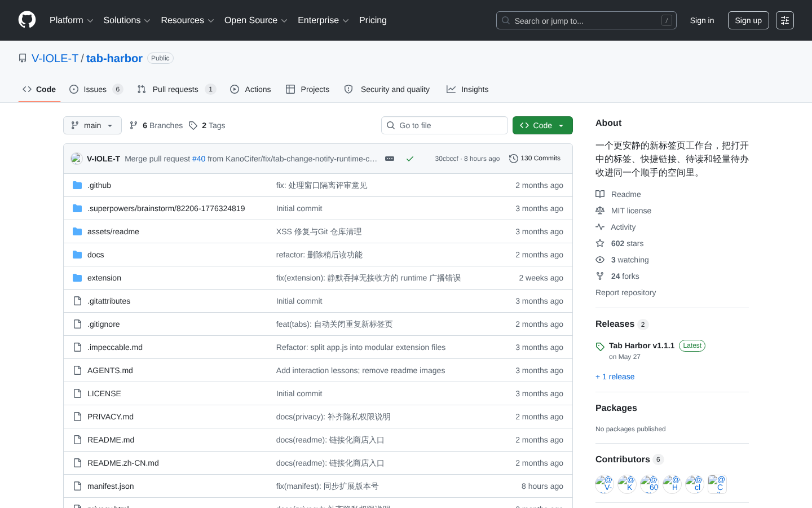Switch to the Projects tab
Viewport: 812px width, 508px height.
click(x=307, y=89)
